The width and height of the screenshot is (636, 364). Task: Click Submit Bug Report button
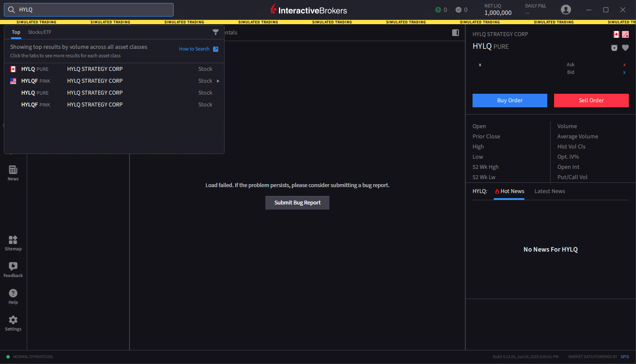[x=297, y=203]
